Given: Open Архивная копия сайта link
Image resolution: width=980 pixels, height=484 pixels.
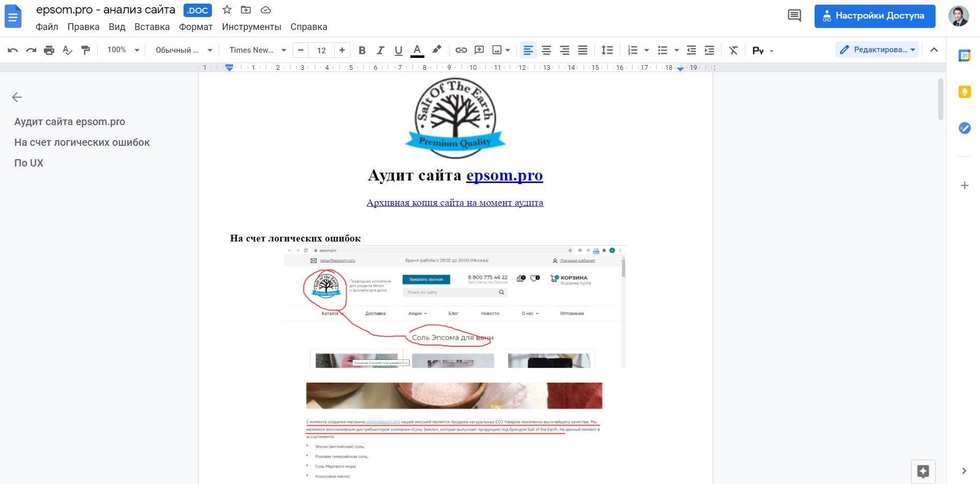Looking at the screenshot, I should tap(455, 203).
